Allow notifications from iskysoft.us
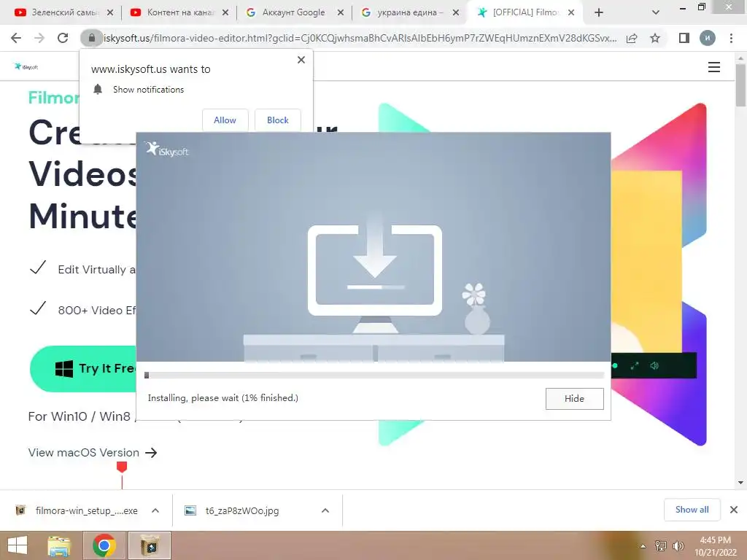The height and width of the screenshot is (560, 747). (225, 120)
